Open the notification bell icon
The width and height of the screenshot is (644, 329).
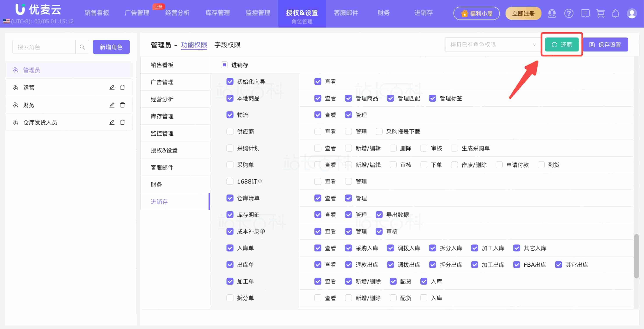(615, 13)
